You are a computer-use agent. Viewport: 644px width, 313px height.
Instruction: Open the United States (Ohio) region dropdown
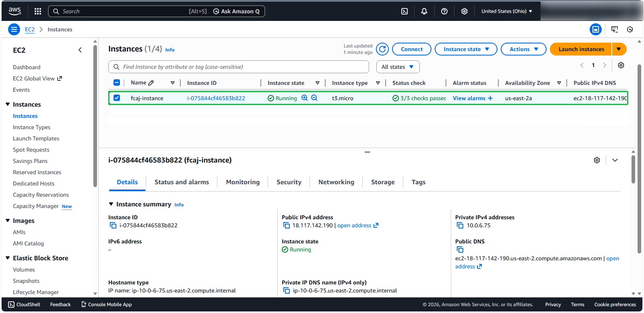click(x=507, y=11)
